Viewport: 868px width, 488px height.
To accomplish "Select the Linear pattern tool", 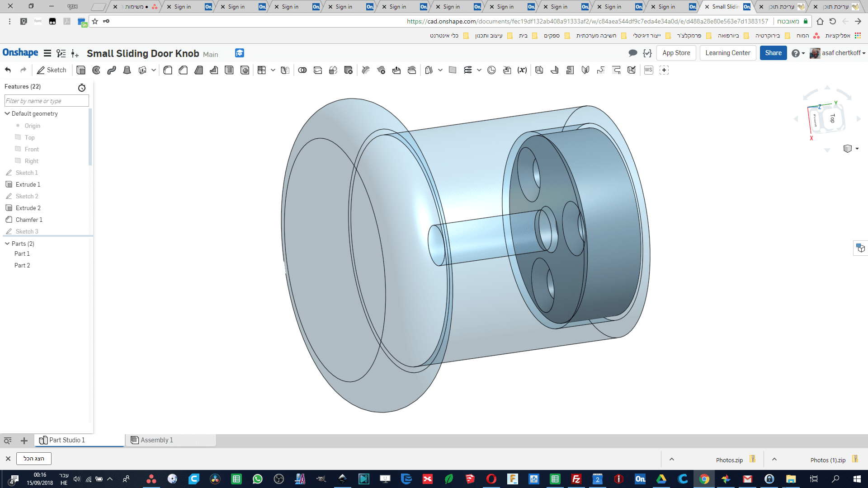I will pos(262,70).
